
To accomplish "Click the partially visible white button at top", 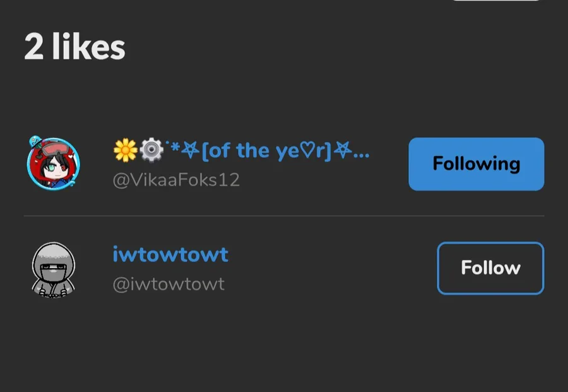I will point(496,1).
